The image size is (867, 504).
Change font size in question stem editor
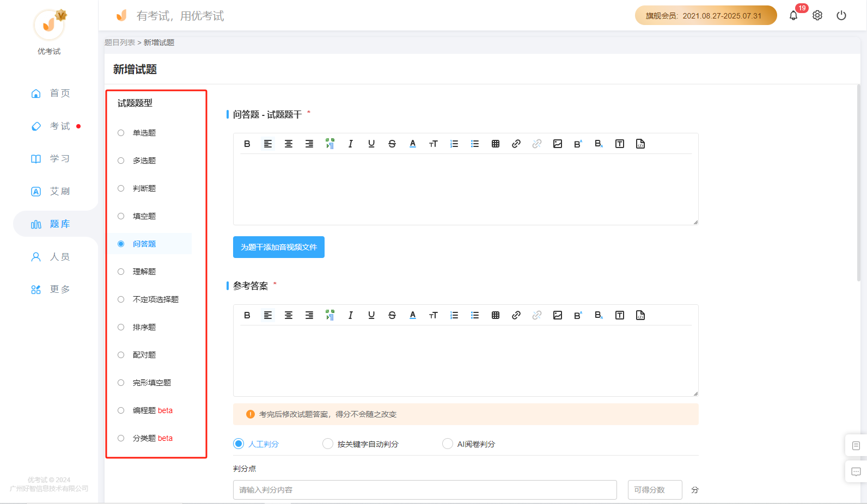[x=433, y=144]
